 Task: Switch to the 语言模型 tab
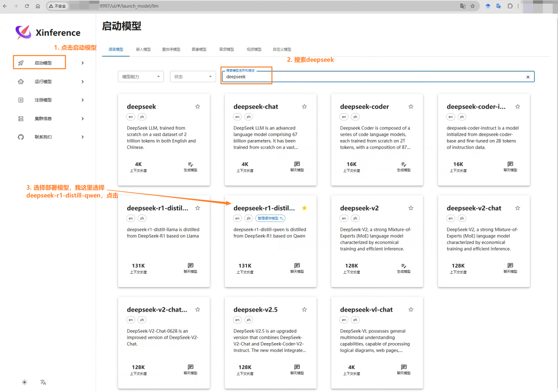click(116, 49)
